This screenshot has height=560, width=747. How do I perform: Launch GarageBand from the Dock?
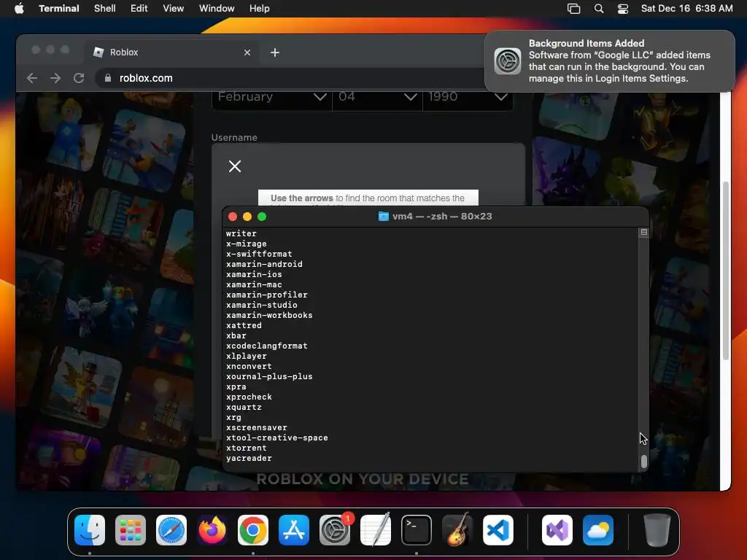coord(457,530)
